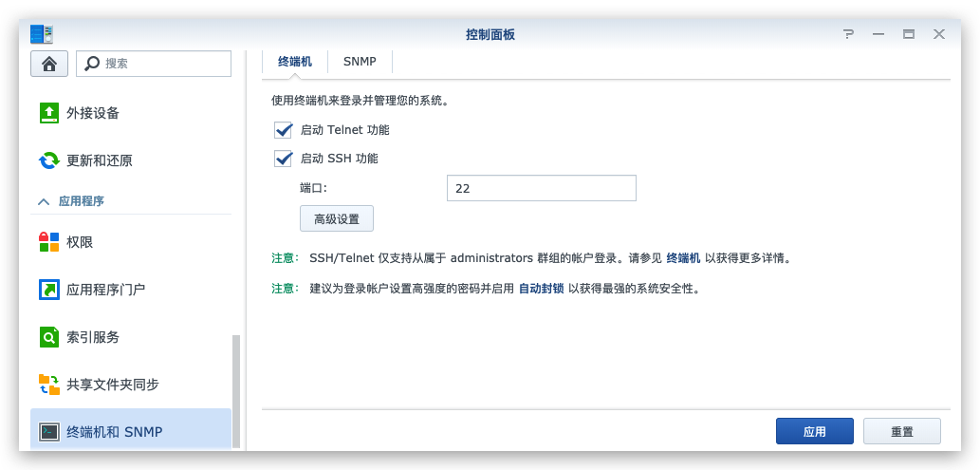Switch to the SNMP tab
Screen dimensions: 980x470
coord(360,62)
